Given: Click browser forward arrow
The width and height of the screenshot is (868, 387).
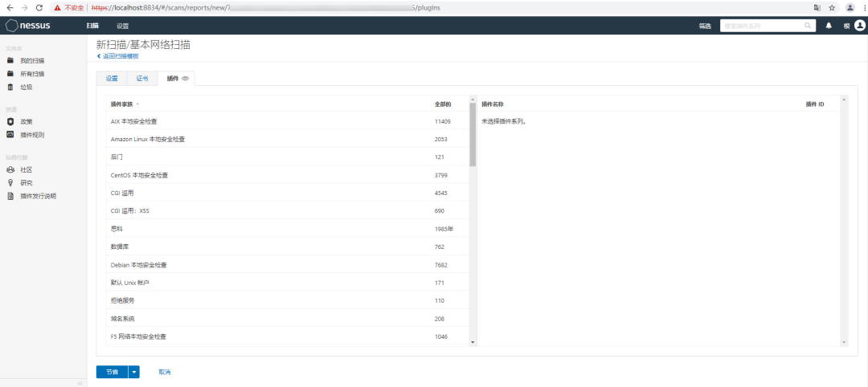Looking at the screenshot, I should (x=24, y=8).
